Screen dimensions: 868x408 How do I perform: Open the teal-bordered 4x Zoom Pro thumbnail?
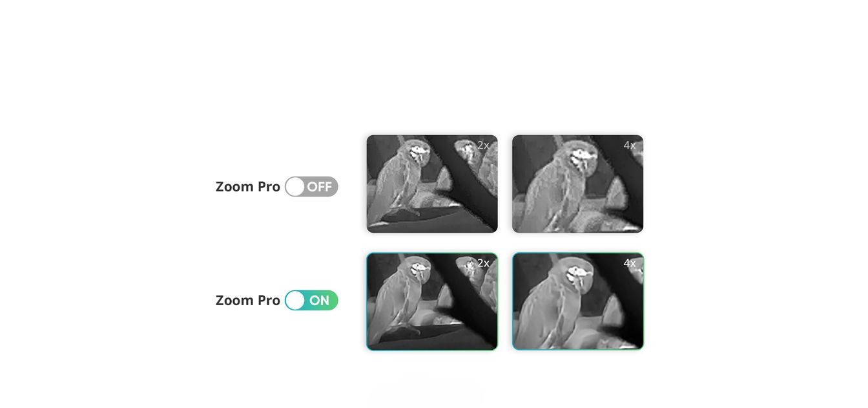point(577,301)
